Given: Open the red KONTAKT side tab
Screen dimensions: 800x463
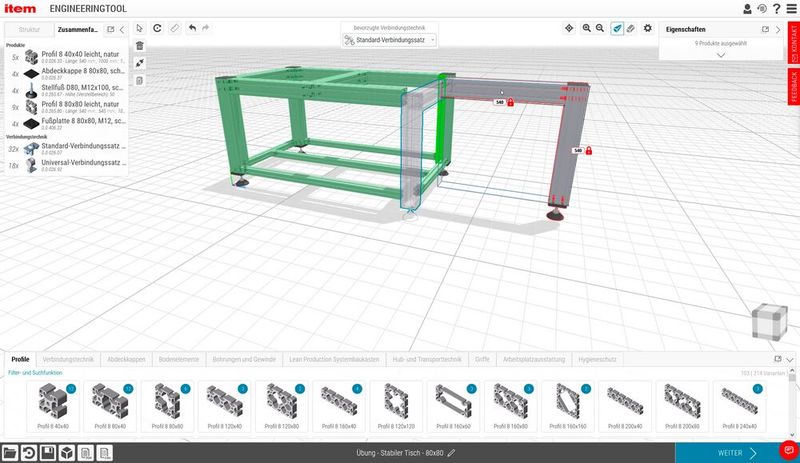Looking at the screenshot, I should (x=794, y=42).
